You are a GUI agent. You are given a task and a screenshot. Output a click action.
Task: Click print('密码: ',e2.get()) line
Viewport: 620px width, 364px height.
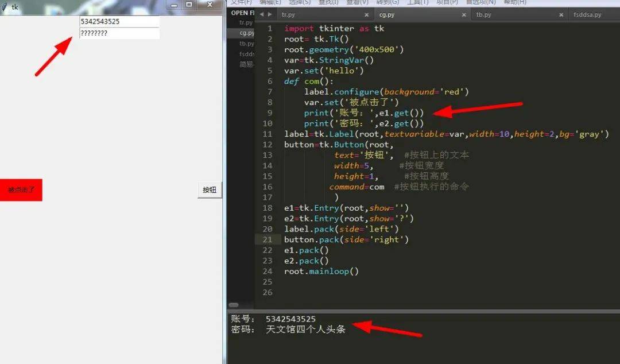point(364,123)
